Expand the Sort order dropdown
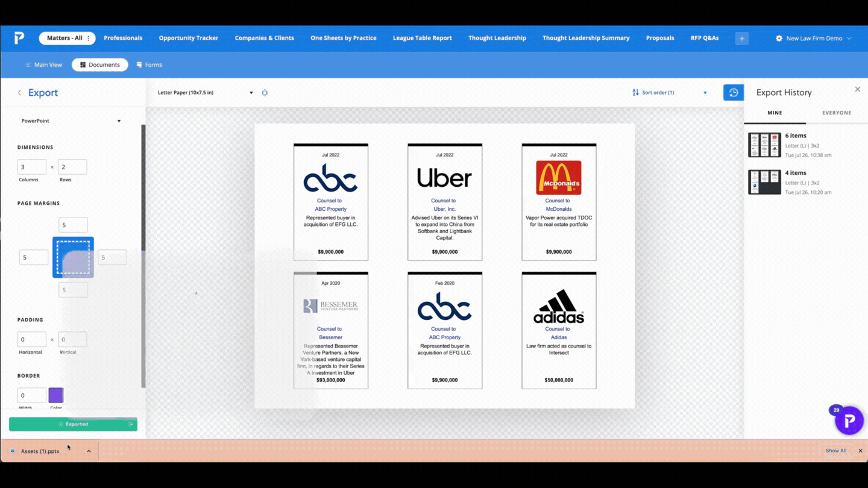868x488 pixels. tap(704, 92)
